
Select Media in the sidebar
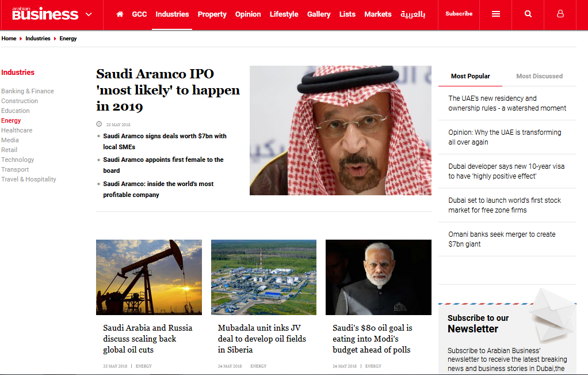[10, 140]
